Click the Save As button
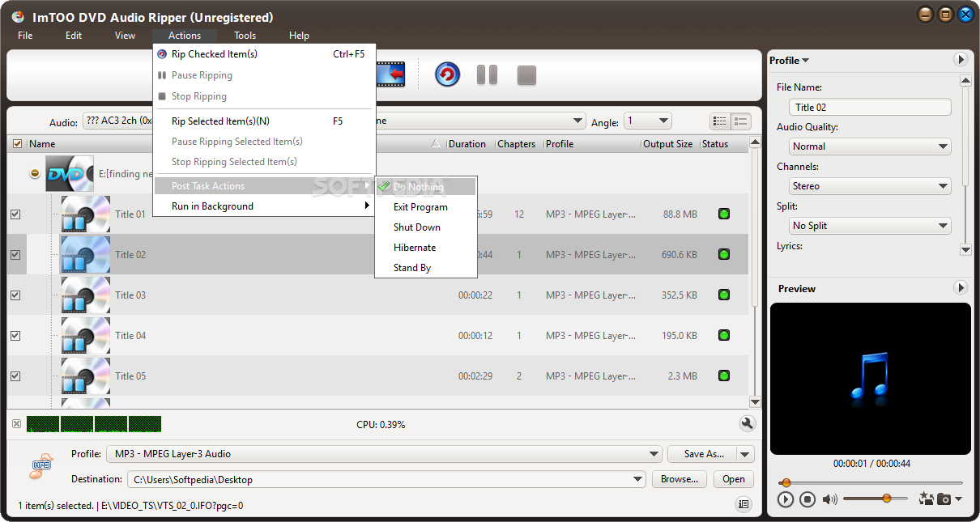 tap(702, 454)
